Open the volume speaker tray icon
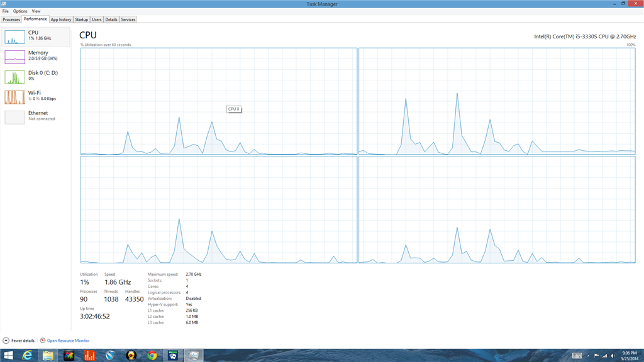The height and width of the screenshot is (362, 644). pyautogui.click(x=613, y=356)
